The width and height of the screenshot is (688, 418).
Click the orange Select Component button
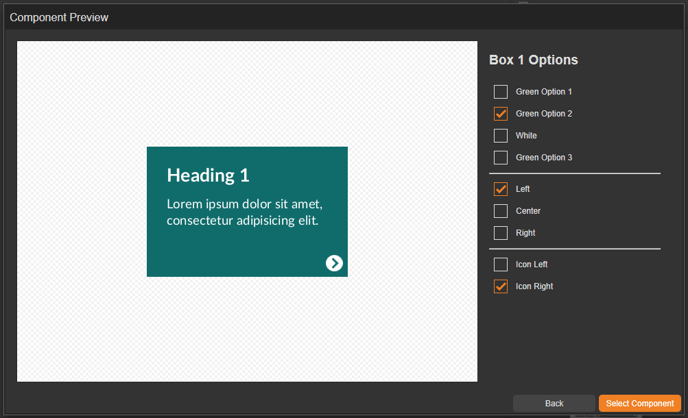(x=639, y=403)
